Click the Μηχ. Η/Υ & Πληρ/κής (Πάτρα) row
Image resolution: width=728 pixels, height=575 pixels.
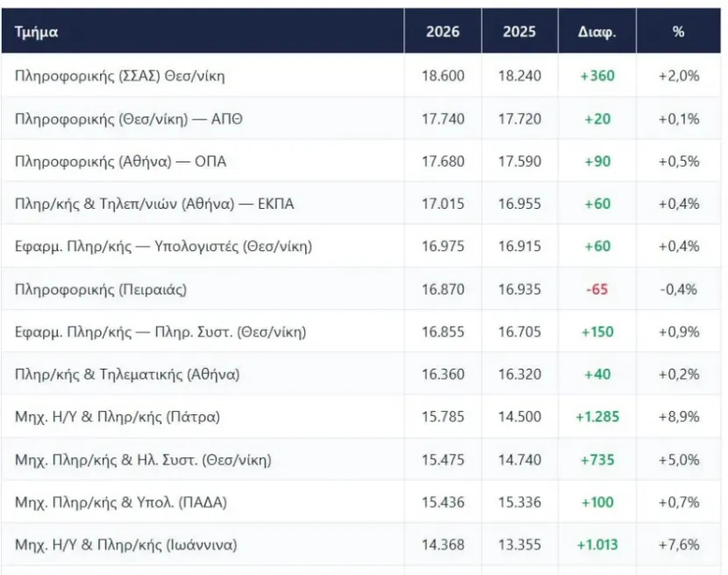click(361, 416)
